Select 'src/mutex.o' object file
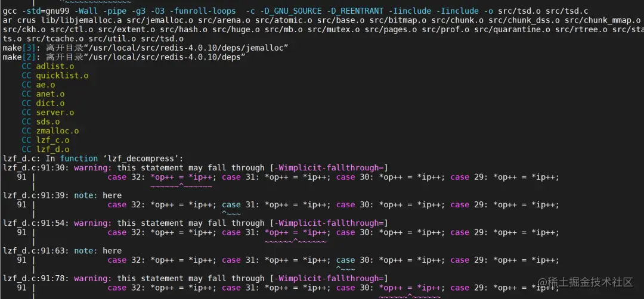Viewport: 644px width, 299px height. pos(333,29)
